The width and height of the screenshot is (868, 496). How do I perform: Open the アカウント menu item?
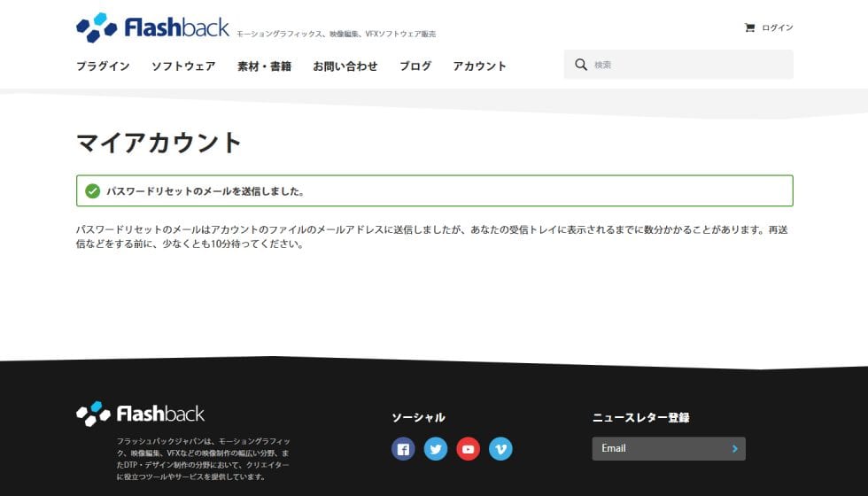479,66
